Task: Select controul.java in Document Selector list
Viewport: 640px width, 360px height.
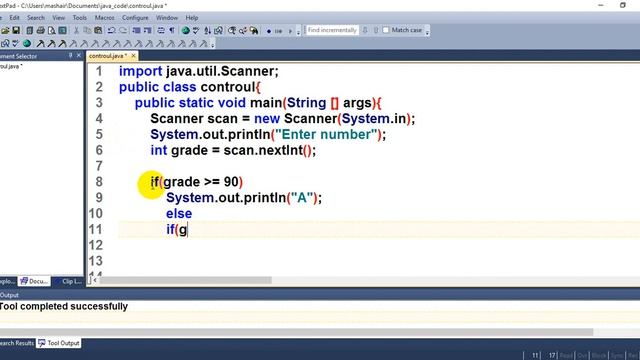Action: pos(11,66)
